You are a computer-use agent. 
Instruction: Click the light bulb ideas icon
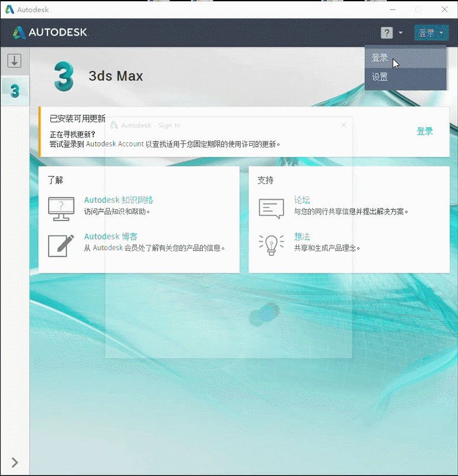click(x=271, y=245)
